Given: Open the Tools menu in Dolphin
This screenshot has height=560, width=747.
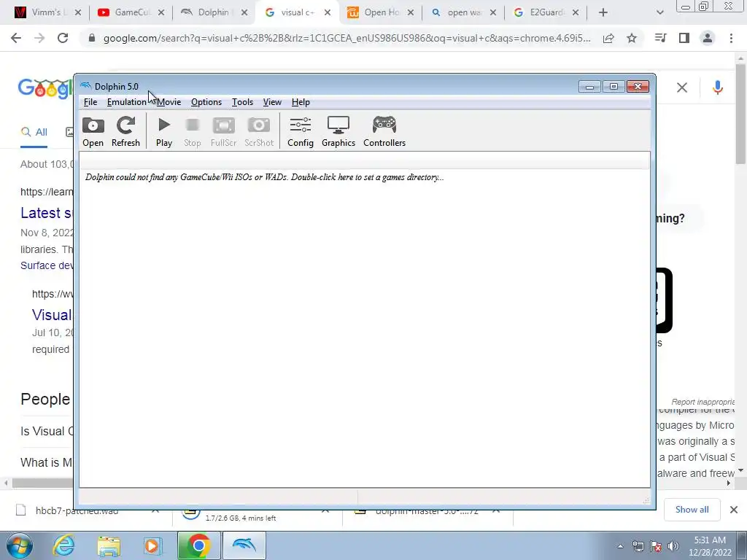Looking at the screenshot, I should coord(242,102).
